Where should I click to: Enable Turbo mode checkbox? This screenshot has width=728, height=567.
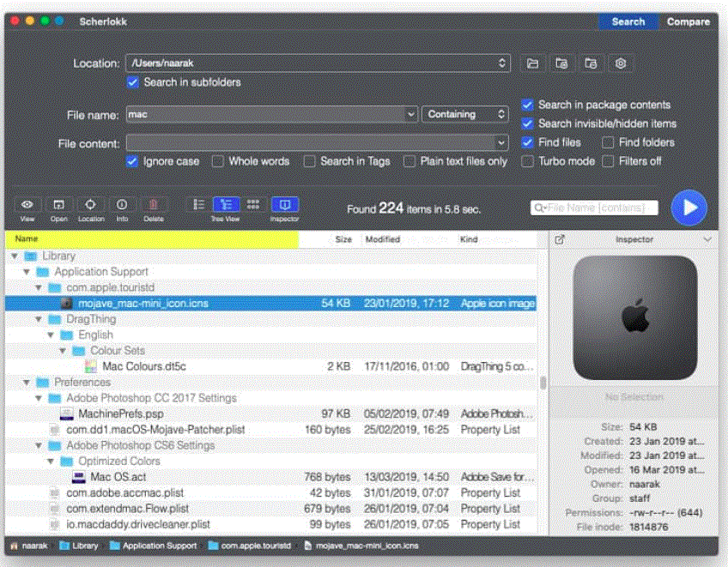point(527,161)
